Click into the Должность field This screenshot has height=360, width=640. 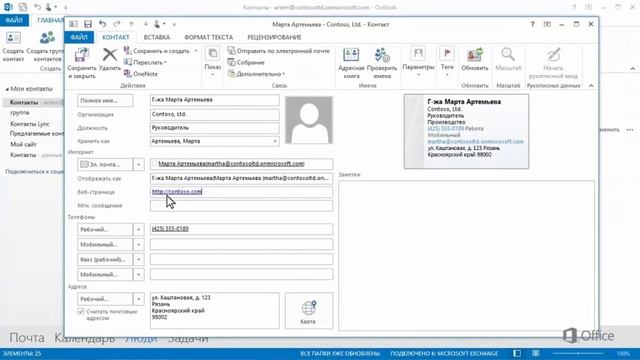point(215,128)
